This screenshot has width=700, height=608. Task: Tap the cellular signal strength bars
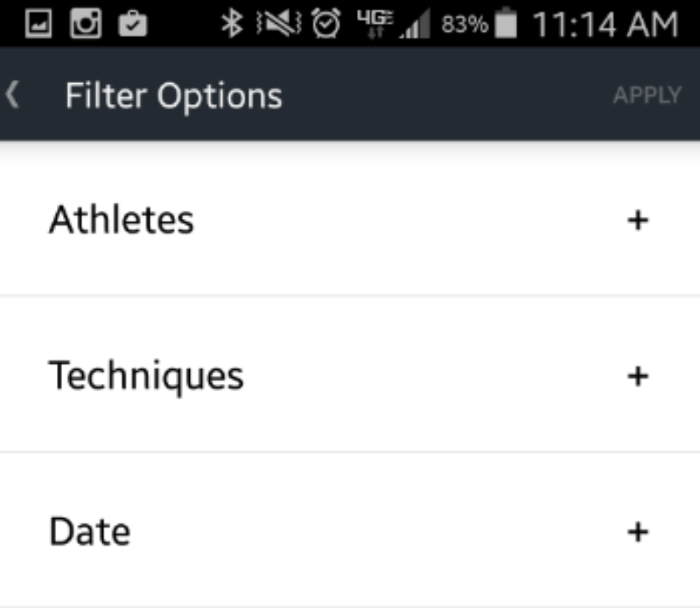pyautogui.click(x=415, y=24)
